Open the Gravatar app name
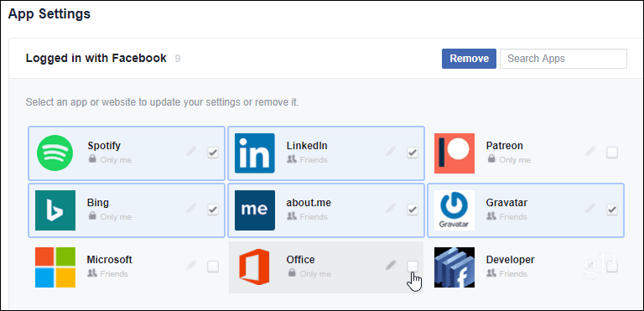The image size is (644, 311). [506, 203]
